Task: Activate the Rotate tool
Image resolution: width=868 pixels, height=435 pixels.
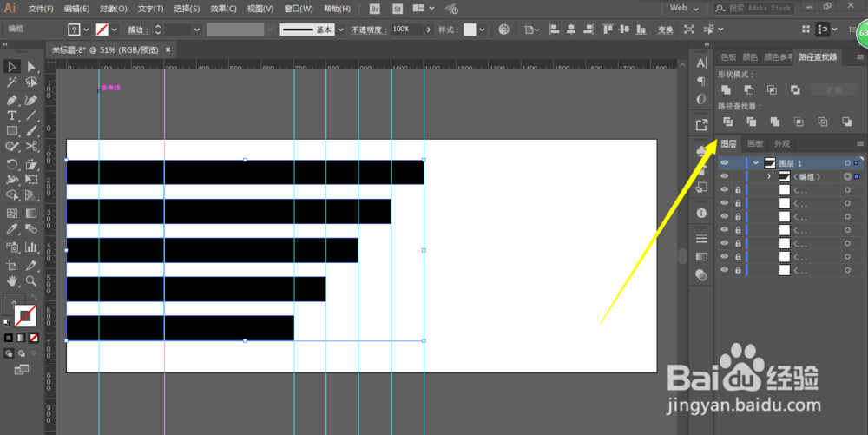Action: 11,164
